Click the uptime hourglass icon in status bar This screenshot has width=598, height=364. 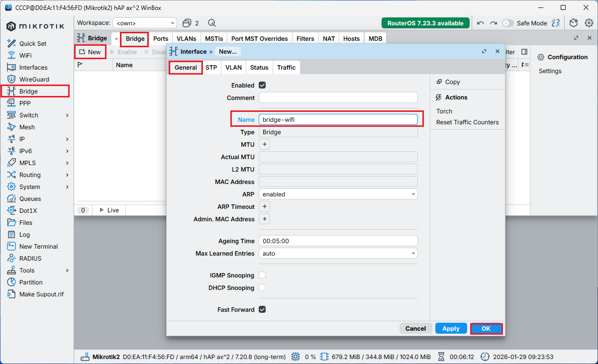click(441, 357)
